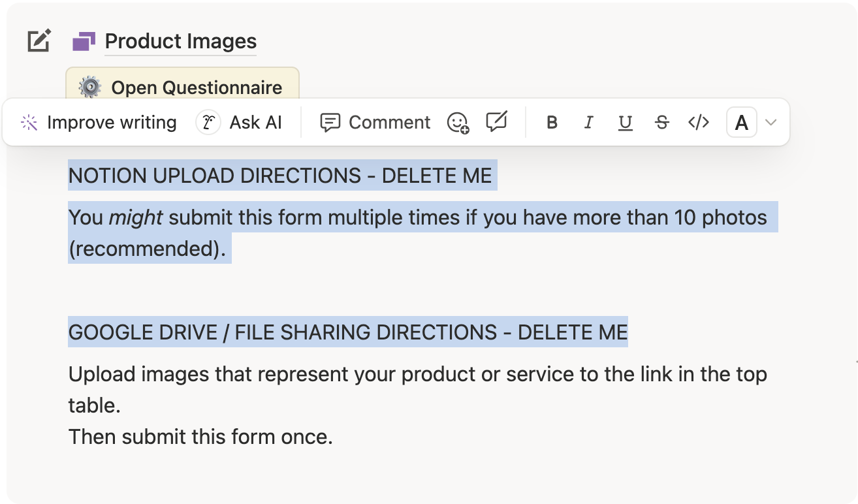Toggle italic formatting
The height and width of the screenshot is (504, 858).
click(x=588, y=123)
